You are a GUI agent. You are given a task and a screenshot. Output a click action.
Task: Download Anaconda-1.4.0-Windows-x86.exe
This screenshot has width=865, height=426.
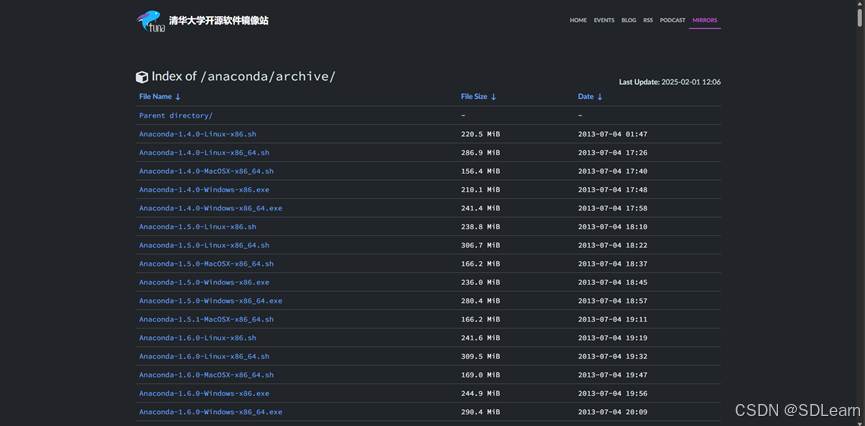(x=204, y=189)
